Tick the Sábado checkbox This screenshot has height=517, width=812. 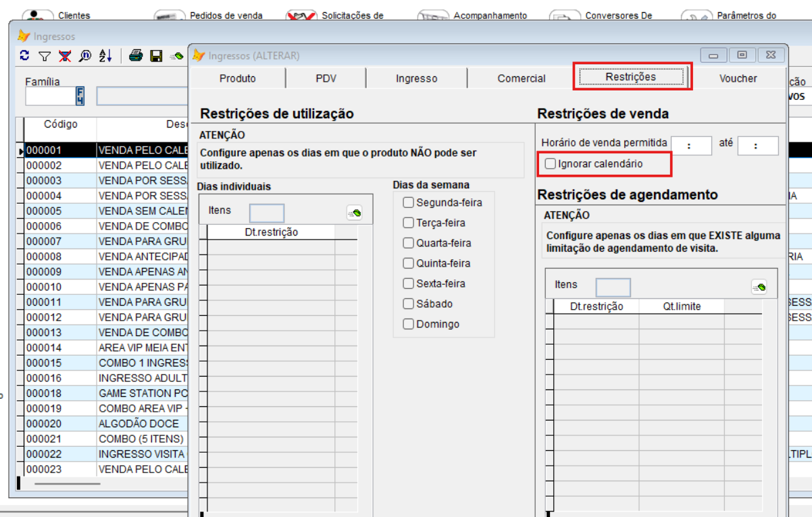tap(408, 304)
